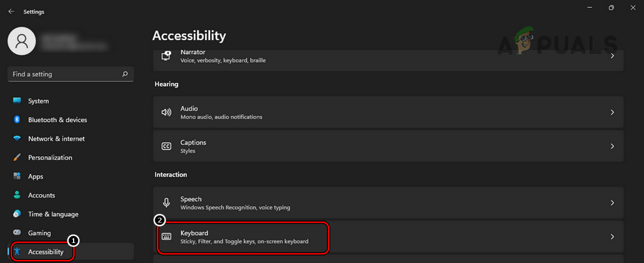Go to the Apps section
The image size is (644, 263).
pyautogui.click(x=36, y=177)
